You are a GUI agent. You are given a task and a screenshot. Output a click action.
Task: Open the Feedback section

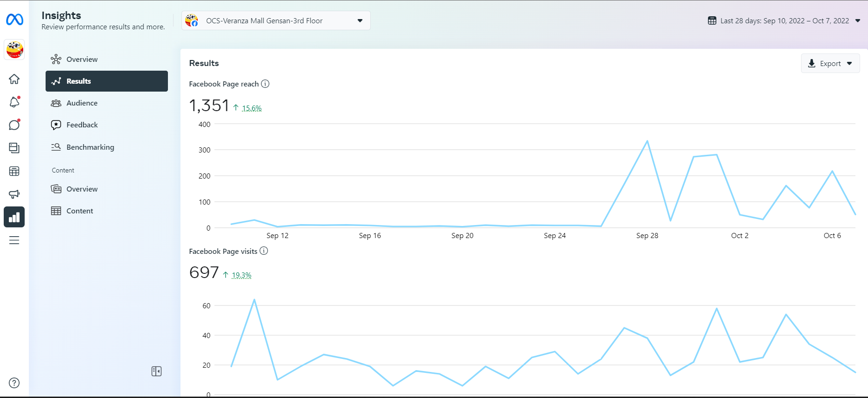point(82,125)
